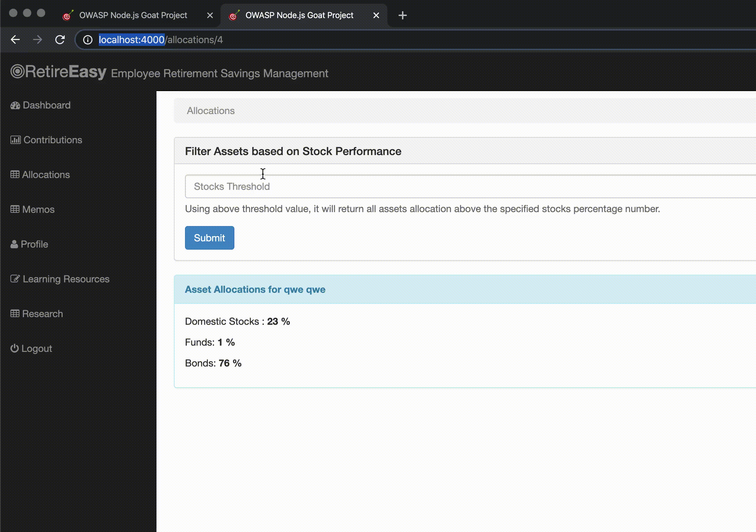Click the browser back navigation arrow
Viewport: 756px width, 532px height.
click(16, 40)
